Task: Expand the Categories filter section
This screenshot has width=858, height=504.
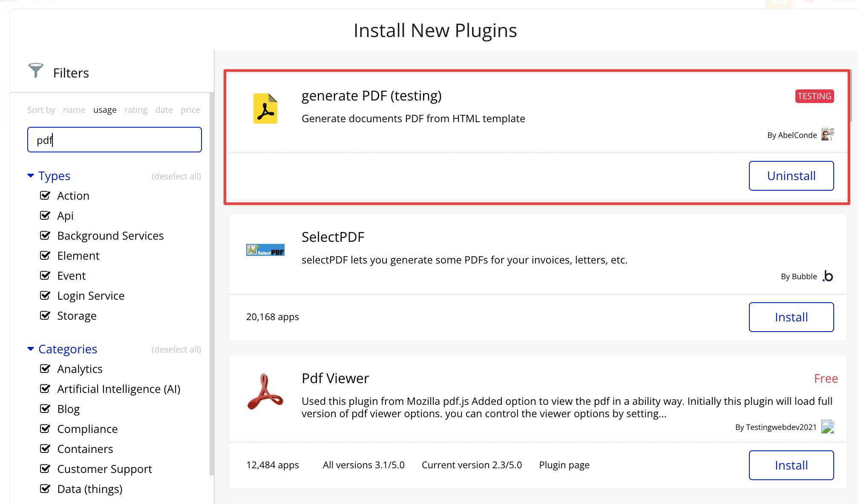Action: (67, 349)
